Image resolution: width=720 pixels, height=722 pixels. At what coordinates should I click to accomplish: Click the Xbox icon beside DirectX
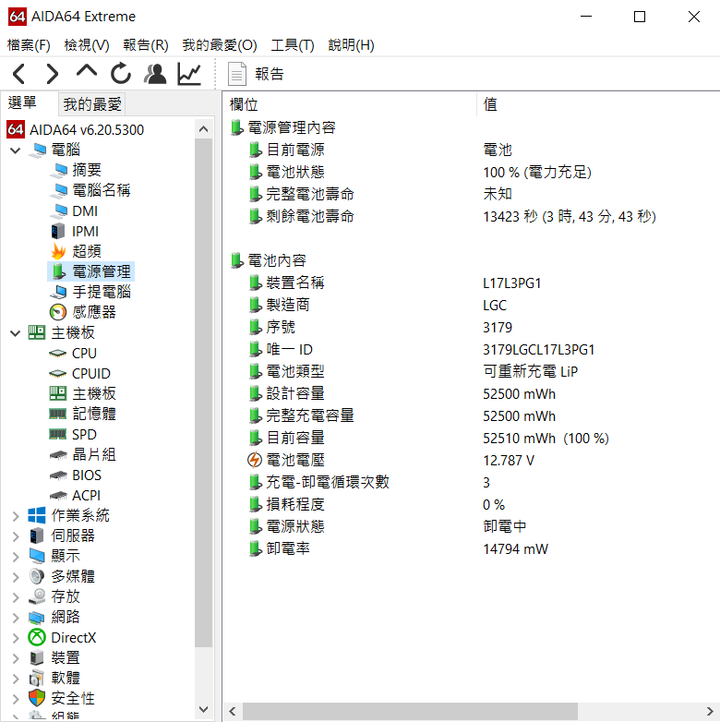coord(37,637)
